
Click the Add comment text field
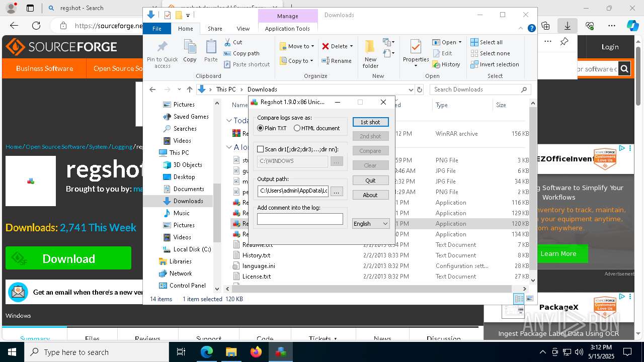pos(300,219)
